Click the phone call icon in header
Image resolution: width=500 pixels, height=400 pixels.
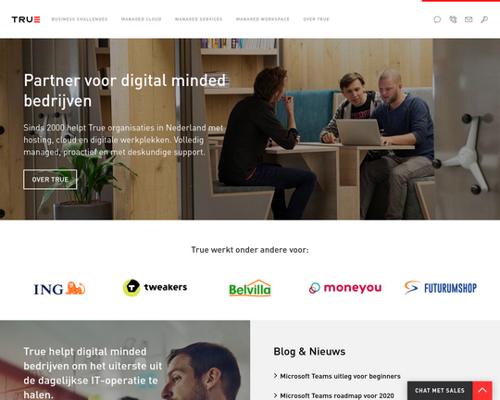[453, 19]
